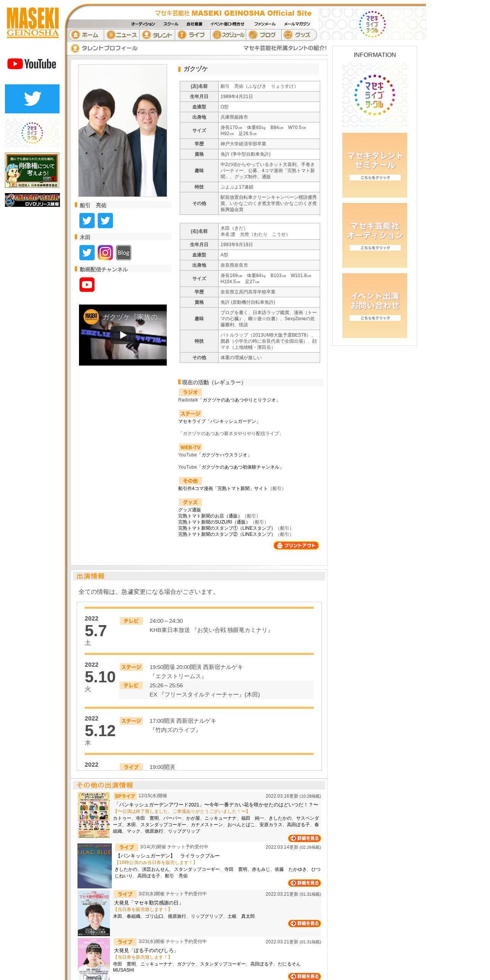This screenshot has height=980, width=490.
Task: Go to ブログ in the navigation bar
Action: click(x=264, y=35)
